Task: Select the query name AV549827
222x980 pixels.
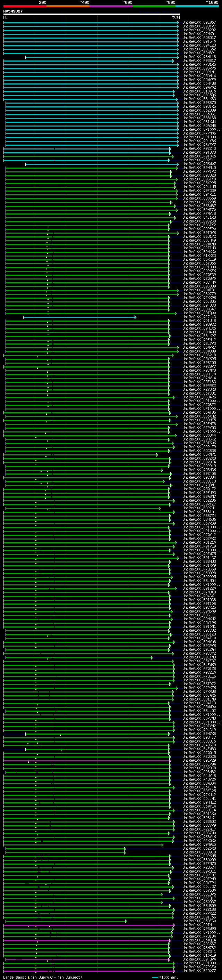Action: click(13, 11)
